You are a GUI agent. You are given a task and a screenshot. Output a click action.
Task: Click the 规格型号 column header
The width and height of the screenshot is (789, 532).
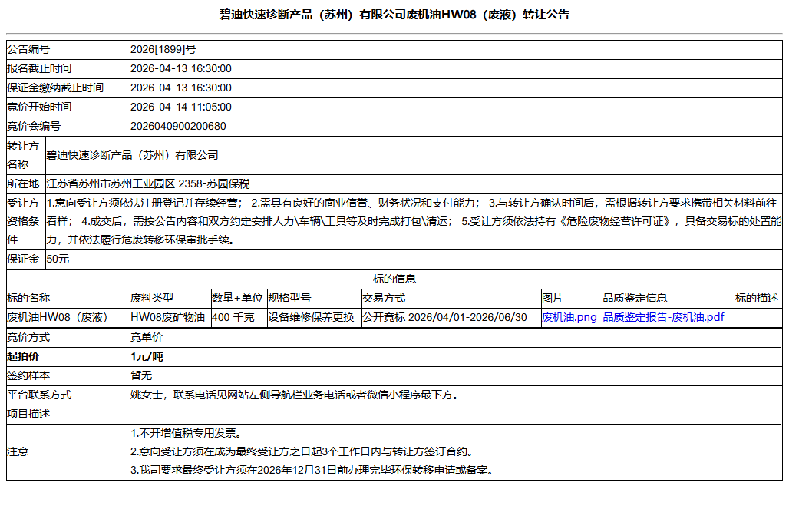289,298
